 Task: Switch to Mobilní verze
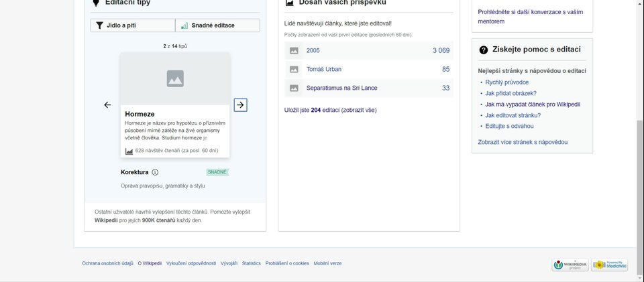327,263
